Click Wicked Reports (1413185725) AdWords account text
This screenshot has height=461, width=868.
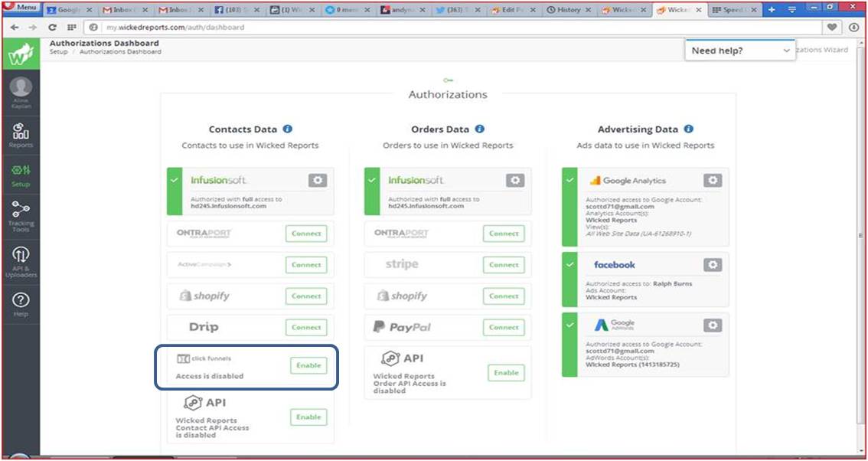(632, 365)
